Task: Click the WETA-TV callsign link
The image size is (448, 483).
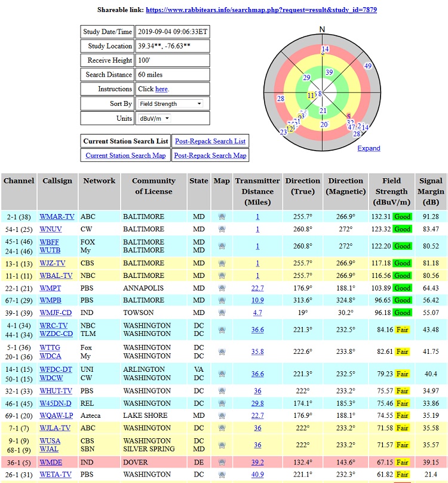Action: coord(56,475)
